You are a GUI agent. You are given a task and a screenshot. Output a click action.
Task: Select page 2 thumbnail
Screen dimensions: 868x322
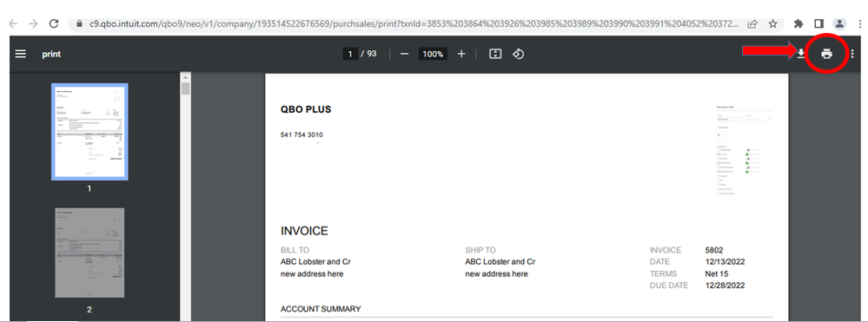(89, 253)
